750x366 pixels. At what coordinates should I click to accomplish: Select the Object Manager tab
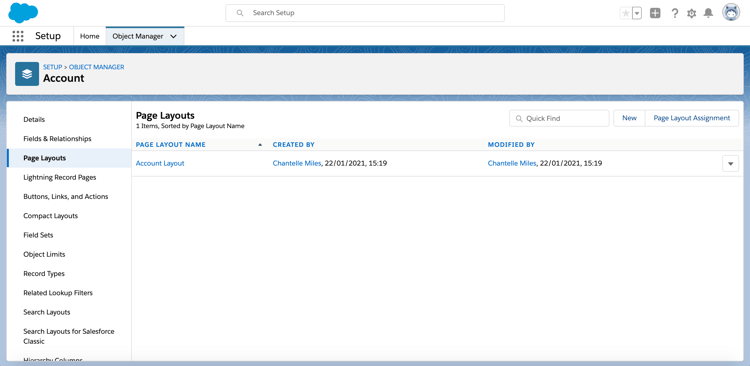point(138,36)
